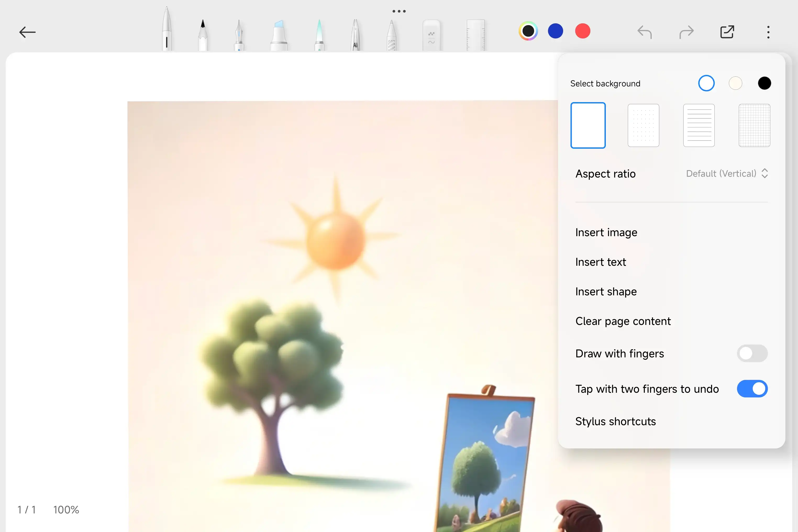Pick the eraser tool
Screen dimensions: 798x532
[431, 35]
